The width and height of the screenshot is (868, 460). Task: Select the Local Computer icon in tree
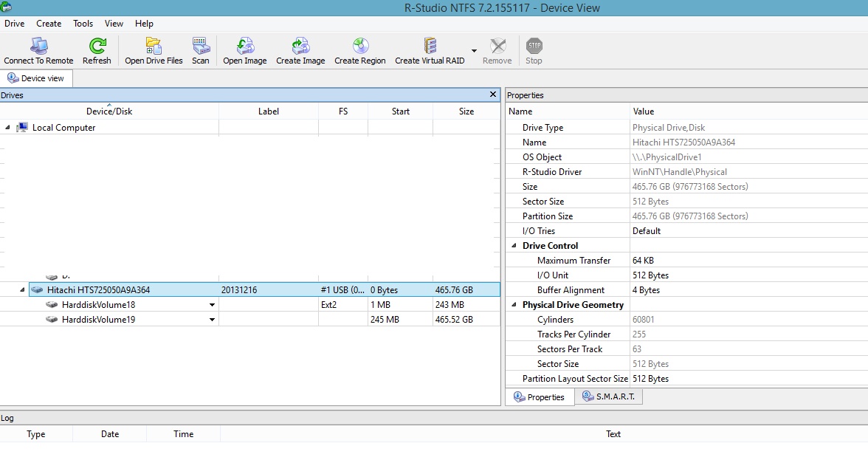click(22, 127)
